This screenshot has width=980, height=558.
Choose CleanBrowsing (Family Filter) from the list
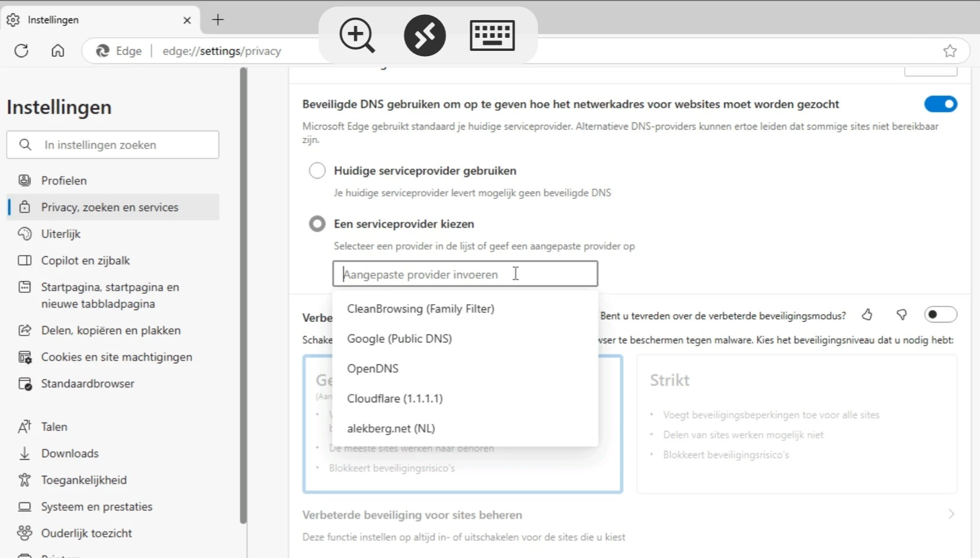tap(465, 309)
